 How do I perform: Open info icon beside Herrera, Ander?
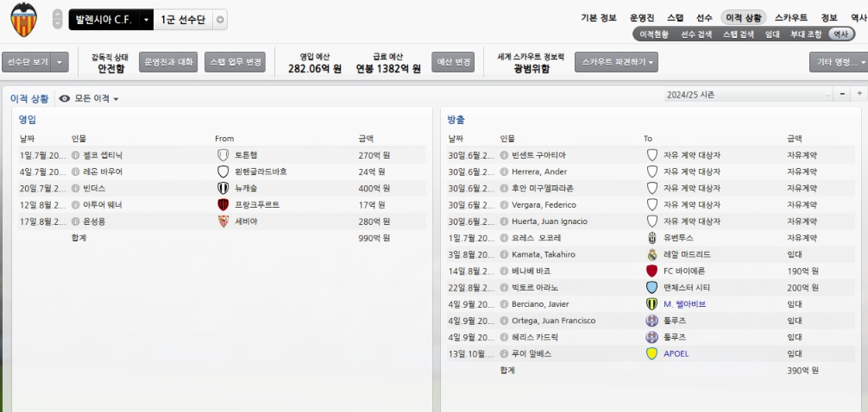505,172
